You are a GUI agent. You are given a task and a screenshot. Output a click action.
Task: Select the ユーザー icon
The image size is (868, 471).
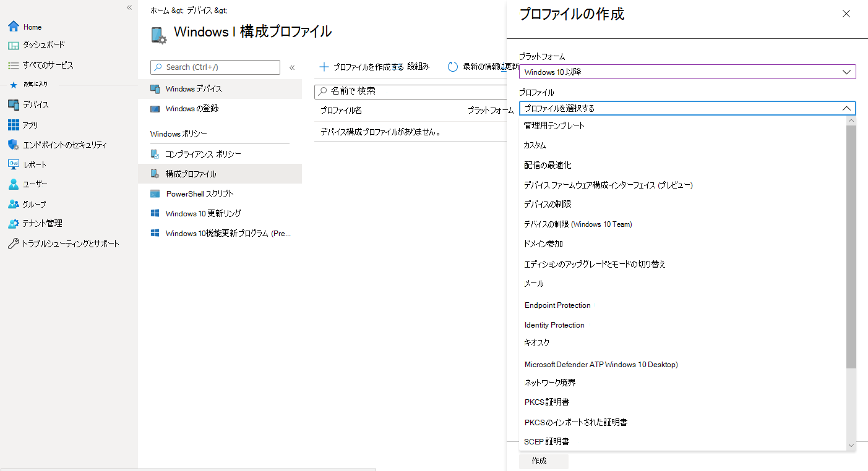coord(12,184)
